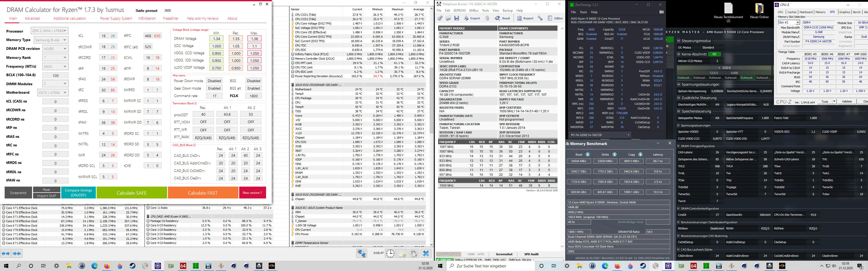Toggle Command rate '1T' in DRAM Calculator
Screen dimensions: 868x271
(x=214, y=95)
